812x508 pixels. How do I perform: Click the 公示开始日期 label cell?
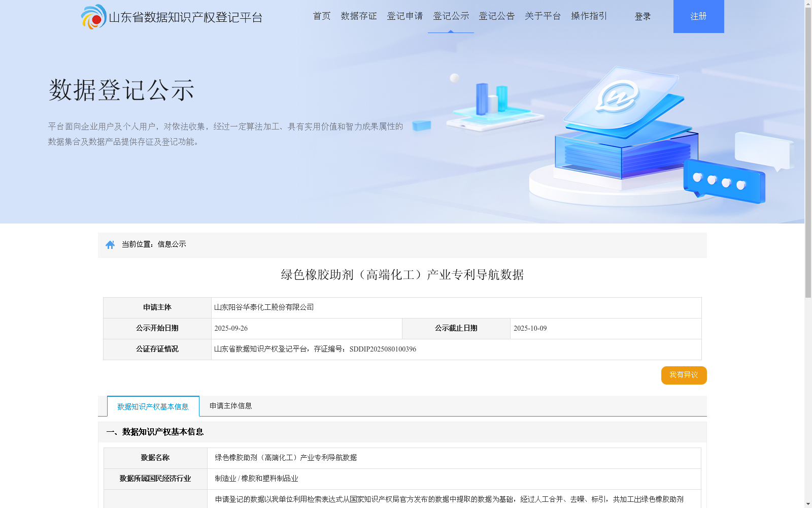click(x=157, y=329)
